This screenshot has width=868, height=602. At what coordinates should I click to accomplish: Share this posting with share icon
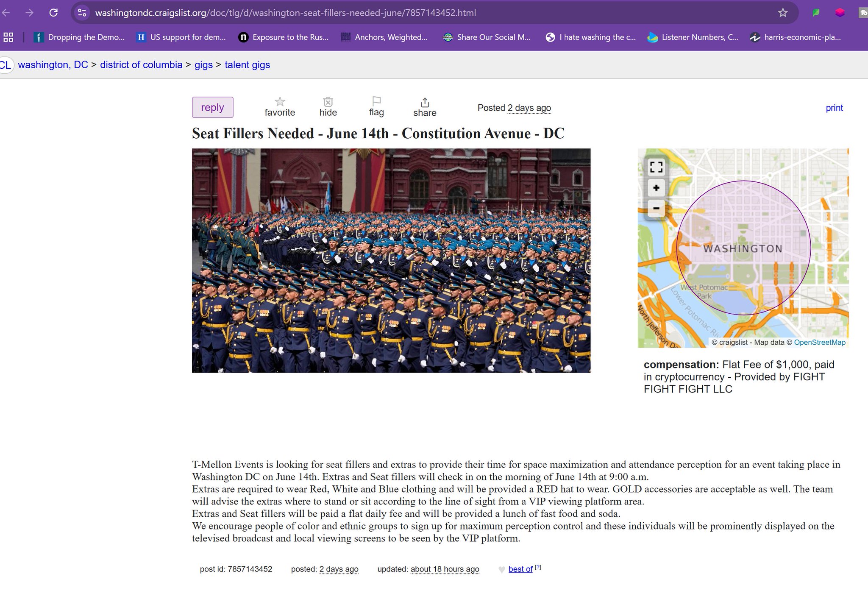[x=425, y=107]
